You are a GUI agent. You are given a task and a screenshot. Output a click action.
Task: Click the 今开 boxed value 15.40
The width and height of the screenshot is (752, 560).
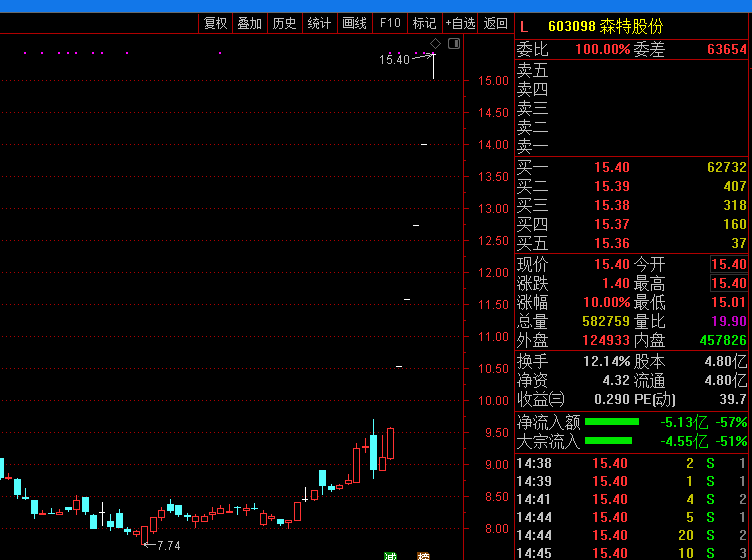tap(728, 264)
